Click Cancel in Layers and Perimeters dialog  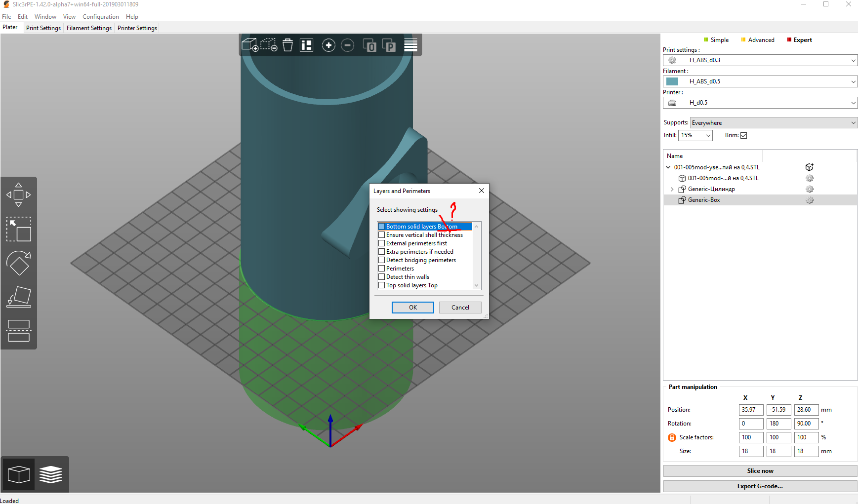(460, 308)
